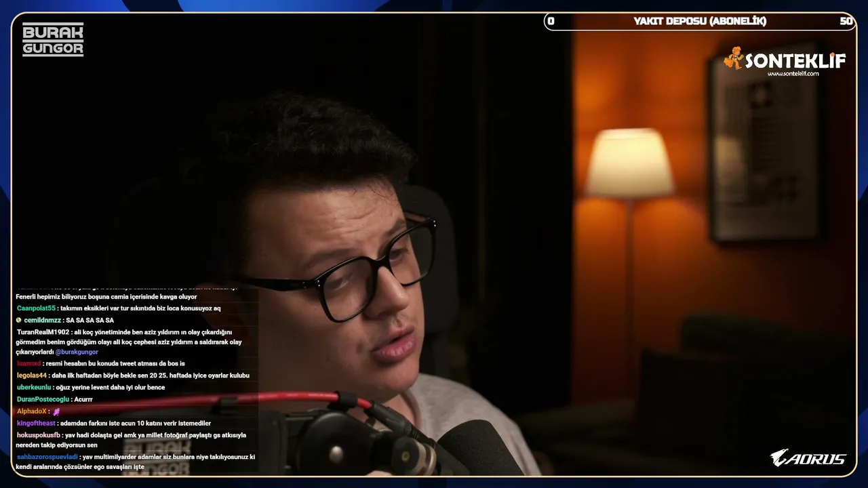Click the Yakıt Deposu (Abonelik) progress bar title
Viewport: 868px width, 488px height.
700,21
